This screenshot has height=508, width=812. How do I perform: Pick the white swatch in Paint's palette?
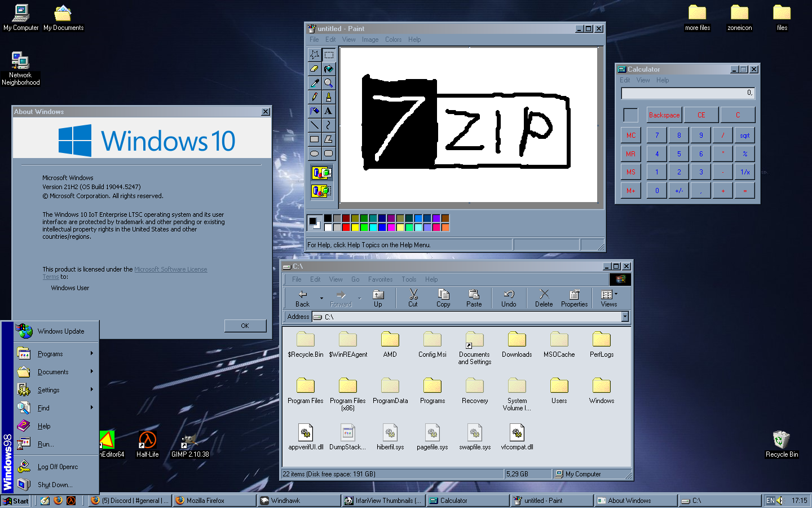pos(328,227)
